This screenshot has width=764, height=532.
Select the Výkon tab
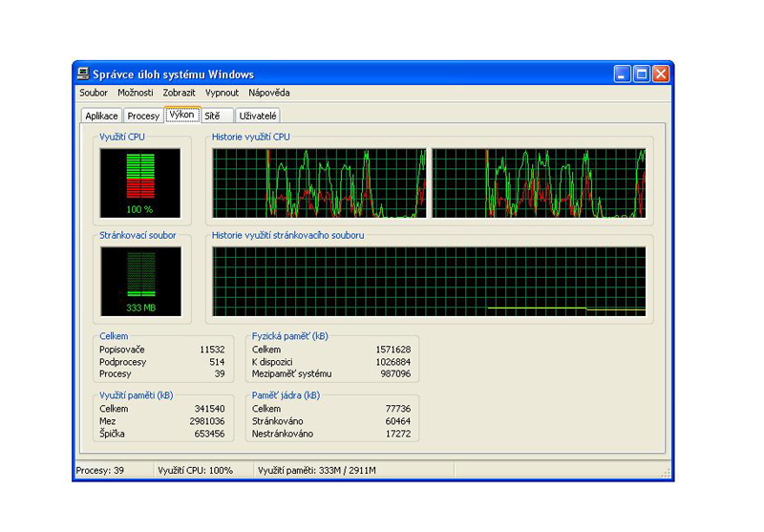[x=182, y=115]
